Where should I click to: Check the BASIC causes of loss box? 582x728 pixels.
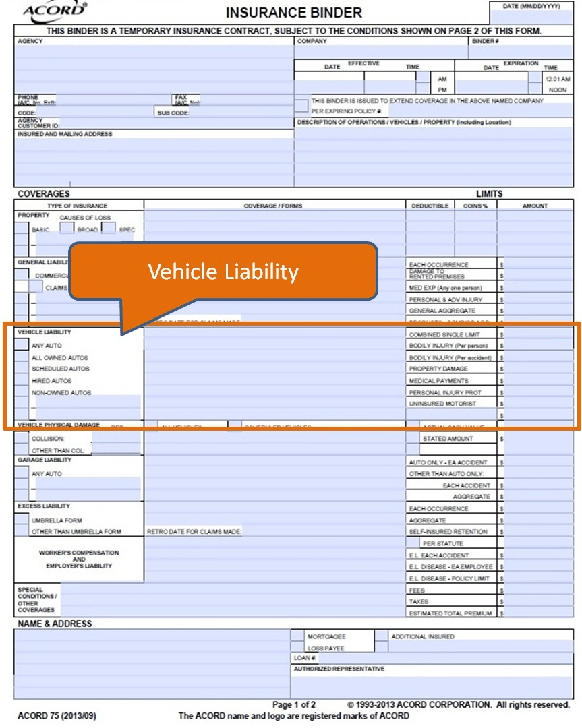click(22, 229)
